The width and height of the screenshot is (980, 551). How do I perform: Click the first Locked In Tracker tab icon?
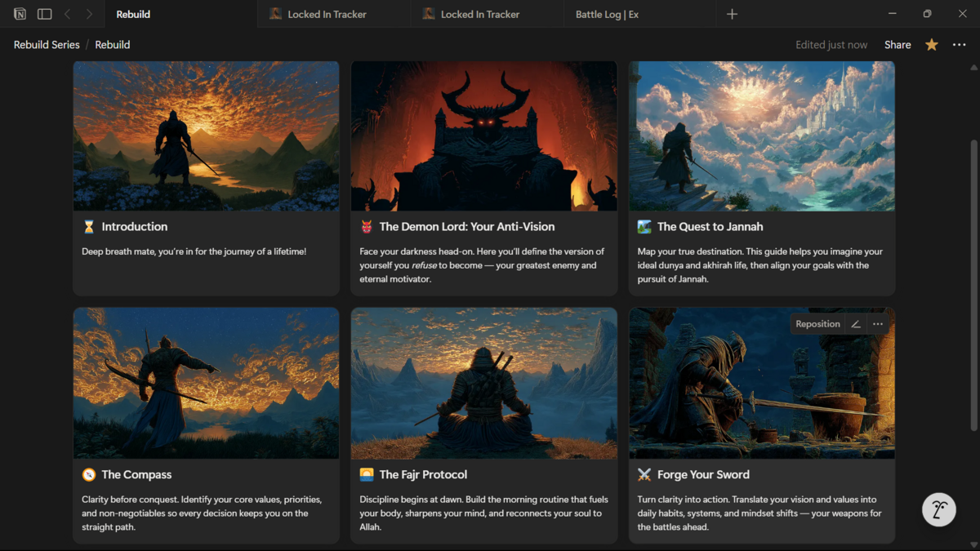(x=276, y=14)
